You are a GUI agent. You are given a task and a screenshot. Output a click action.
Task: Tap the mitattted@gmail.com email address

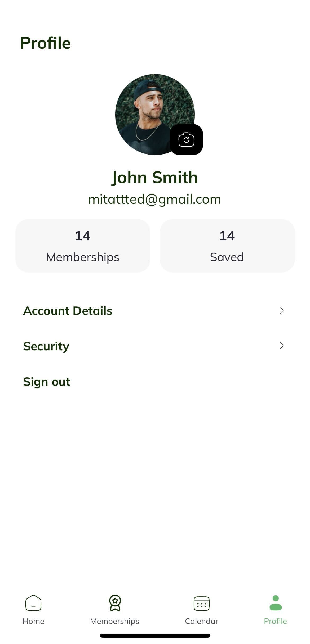(x=155, y=199)
